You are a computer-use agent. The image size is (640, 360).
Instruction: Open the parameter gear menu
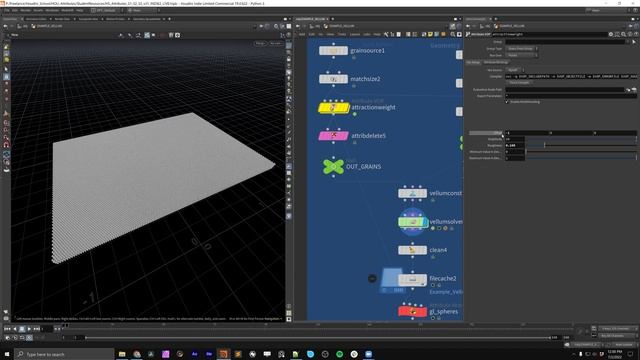(x=611, y=34)
